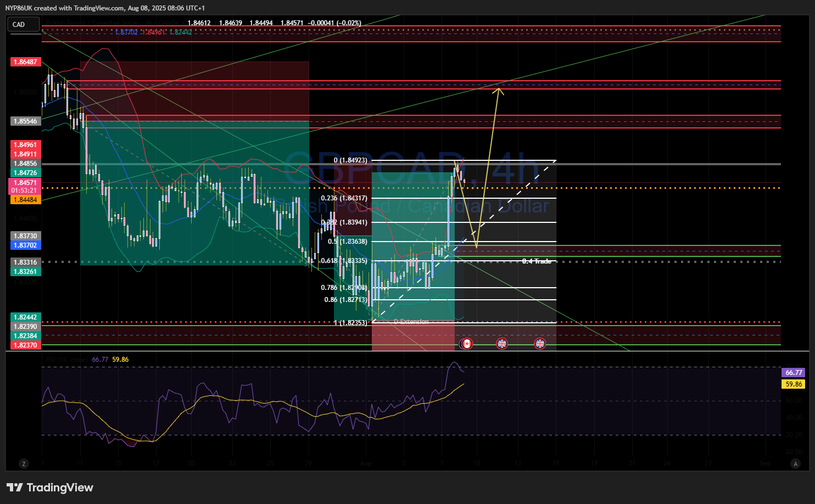
Task: Click the low value 1.84494 in header
Action: point(261,23)
